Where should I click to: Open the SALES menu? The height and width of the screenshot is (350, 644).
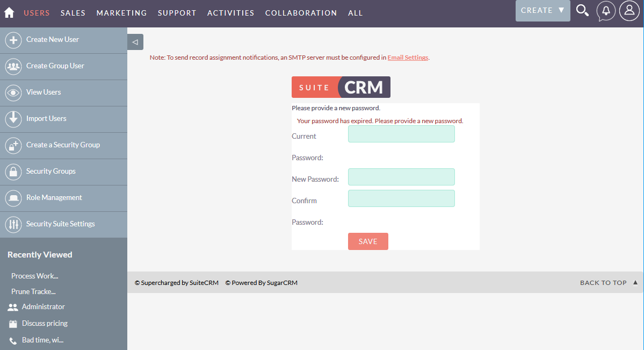(x=73, y=13)
